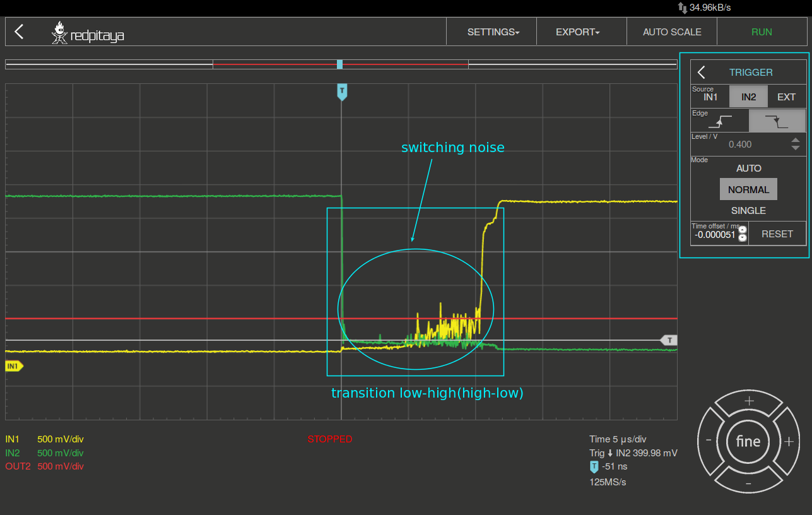Select the IN1 channel label below graph
Screen dimensions: 812x515
click(x=13, y=439)
